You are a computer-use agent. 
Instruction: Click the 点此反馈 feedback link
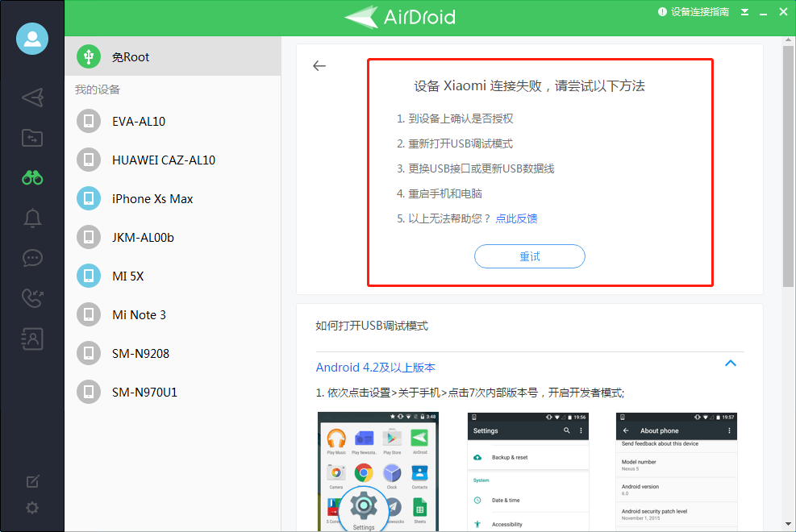(x=516, y=218)
